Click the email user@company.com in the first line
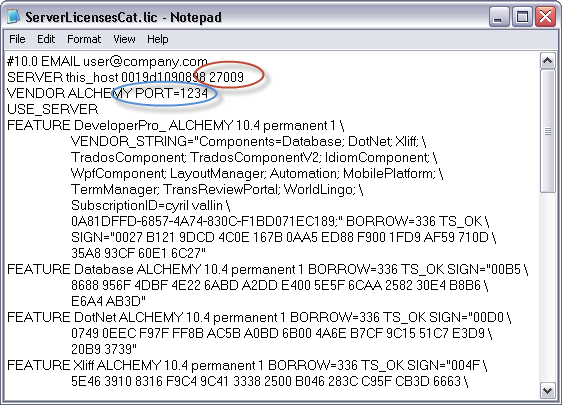Viewport: 562px width, 405px height. [145, 62]
